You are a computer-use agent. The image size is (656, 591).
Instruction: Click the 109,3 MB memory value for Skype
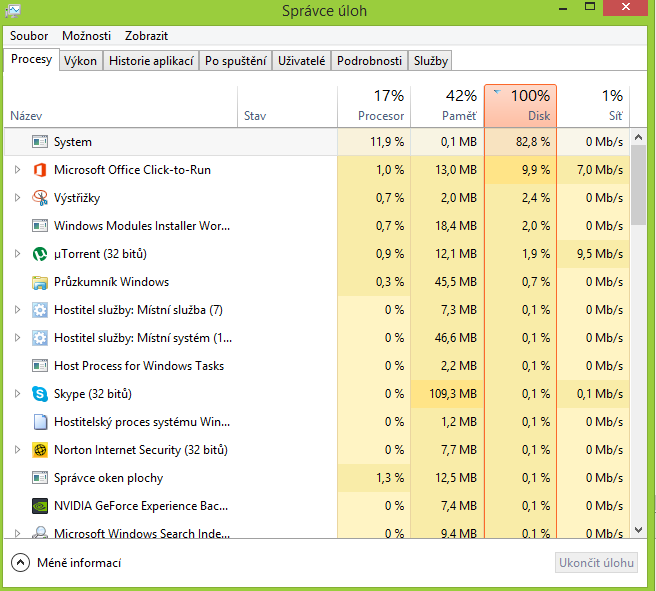pos(453,394)
